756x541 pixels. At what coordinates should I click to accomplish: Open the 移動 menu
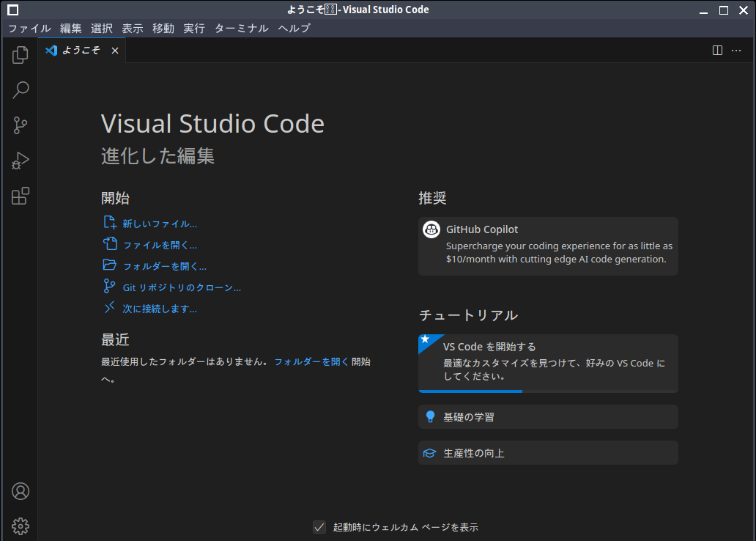pyautogui.click(x=163, y=29)
